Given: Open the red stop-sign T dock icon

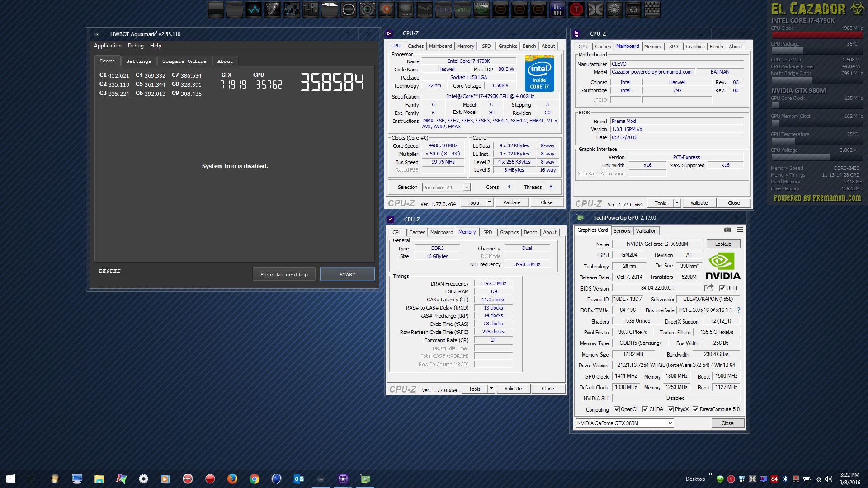Looking at the screenshot, I should 576,9.
